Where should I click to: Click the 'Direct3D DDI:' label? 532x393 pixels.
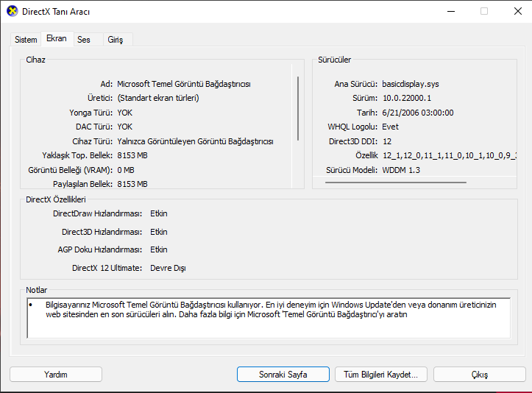tap(353, 141)
